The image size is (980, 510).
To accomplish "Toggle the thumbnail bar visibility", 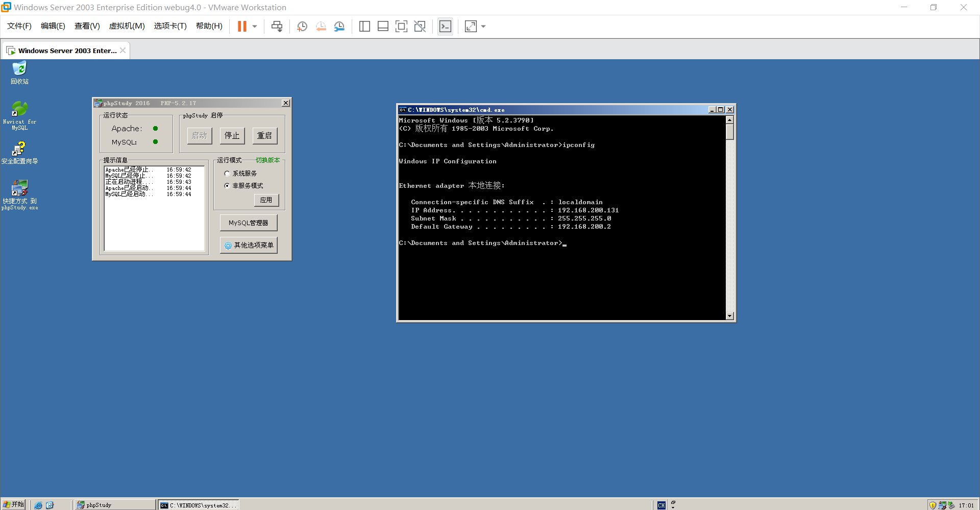I will [383, 26].
